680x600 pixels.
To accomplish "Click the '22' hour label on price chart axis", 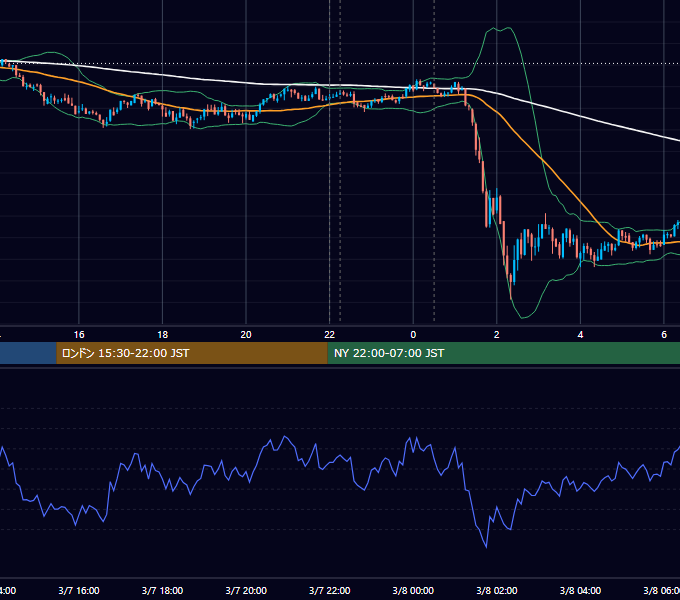I will coord(330,335).
